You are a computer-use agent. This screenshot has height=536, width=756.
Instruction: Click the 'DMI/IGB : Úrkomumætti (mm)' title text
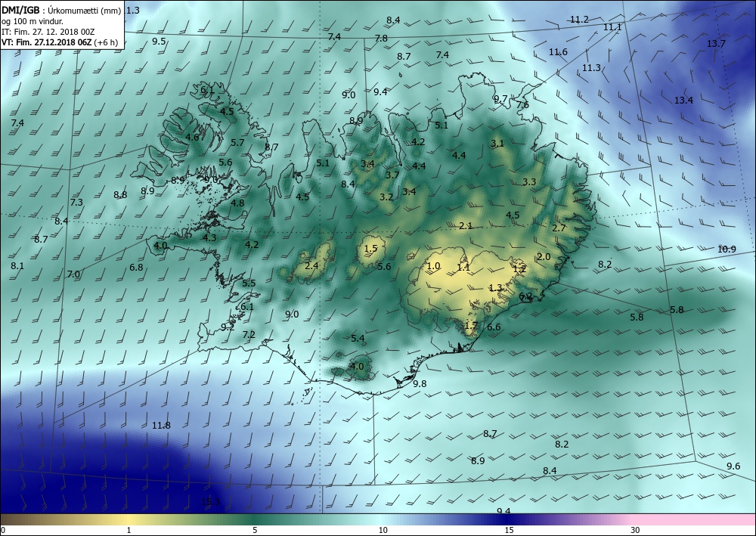point(61,10)
